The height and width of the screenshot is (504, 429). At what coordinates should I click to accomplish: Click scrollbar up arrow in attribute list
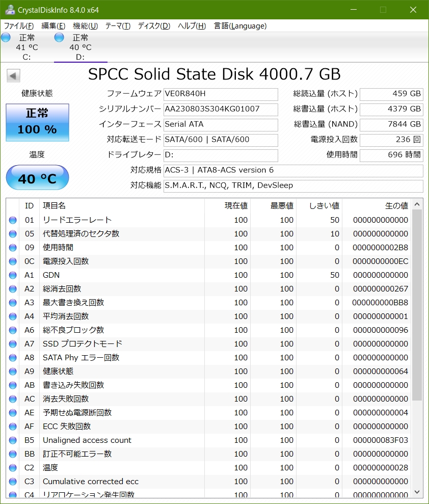click(417, 205)
